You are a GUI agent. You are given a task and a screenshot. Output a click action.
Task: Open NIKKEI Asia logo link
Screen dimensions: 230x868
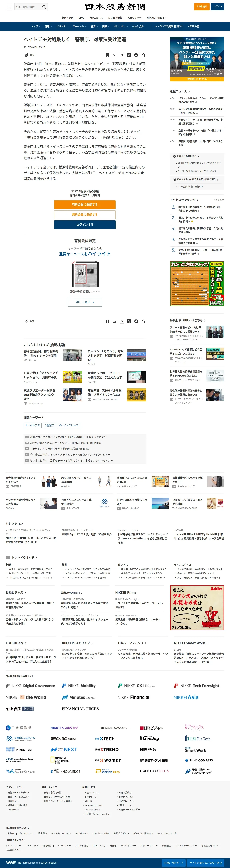186,697
